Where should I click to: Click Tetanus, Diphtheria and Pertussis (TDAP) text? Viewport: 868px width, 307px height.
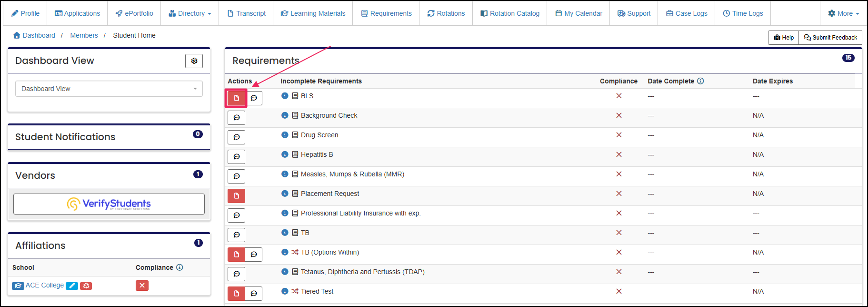click(x=363, y=272)
